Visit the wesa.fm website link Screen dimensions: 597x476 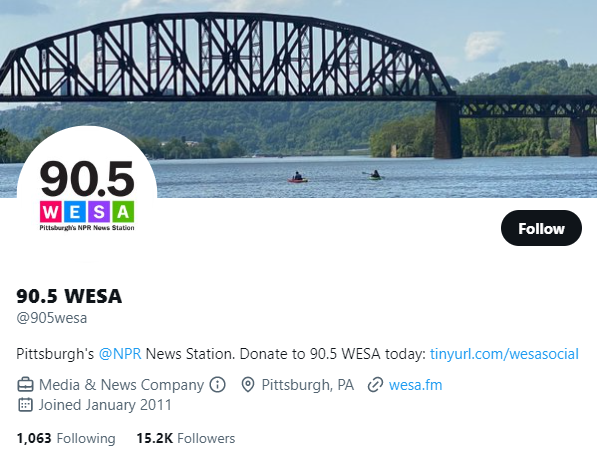click(x=415, y=385)
